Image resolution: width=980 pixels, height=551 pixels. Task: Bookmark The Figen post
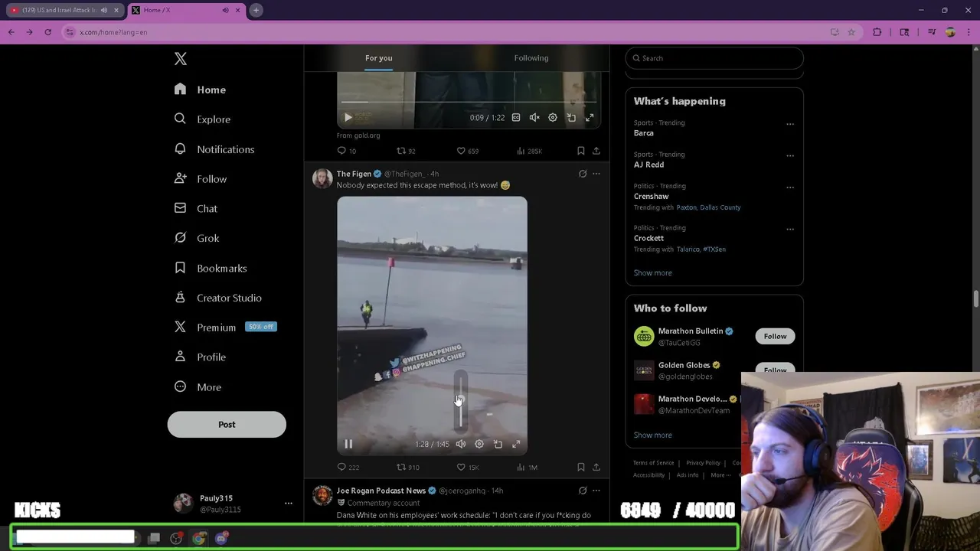click(x=581, y=467)
